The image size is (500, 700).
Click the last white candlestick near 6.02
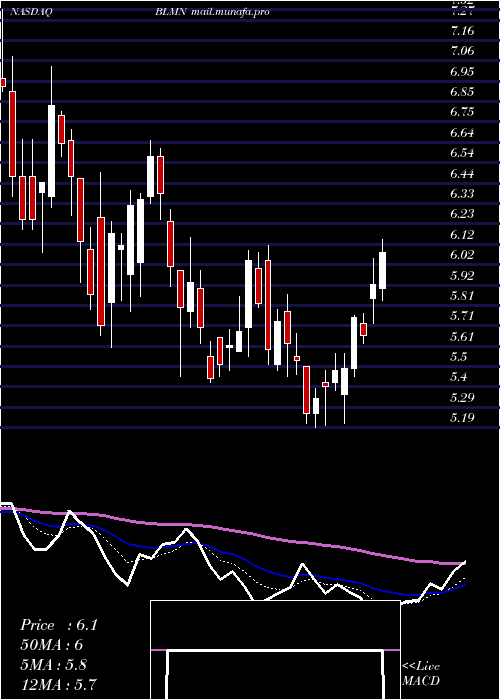coord(382,270)
